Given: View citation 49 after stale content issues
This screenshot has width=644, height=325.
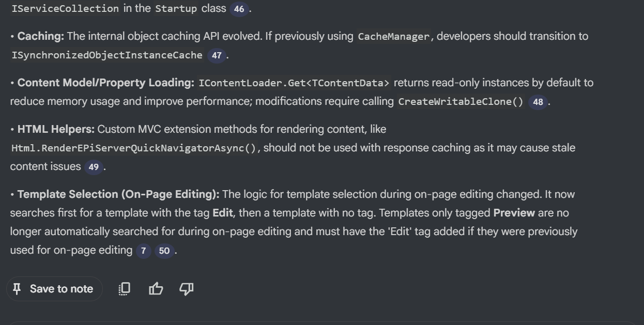Looking at the screenshot, I should coord(94,167).
